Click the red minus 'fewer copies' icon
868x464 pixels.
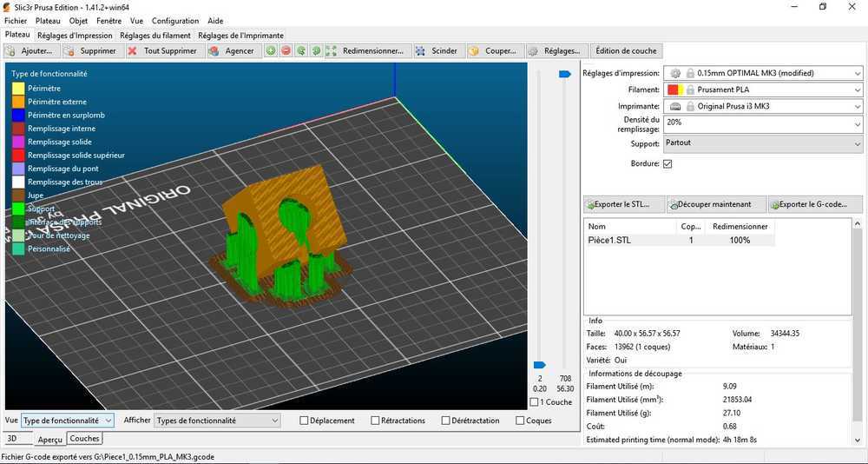pyautogui.click(x=286, y=51)
